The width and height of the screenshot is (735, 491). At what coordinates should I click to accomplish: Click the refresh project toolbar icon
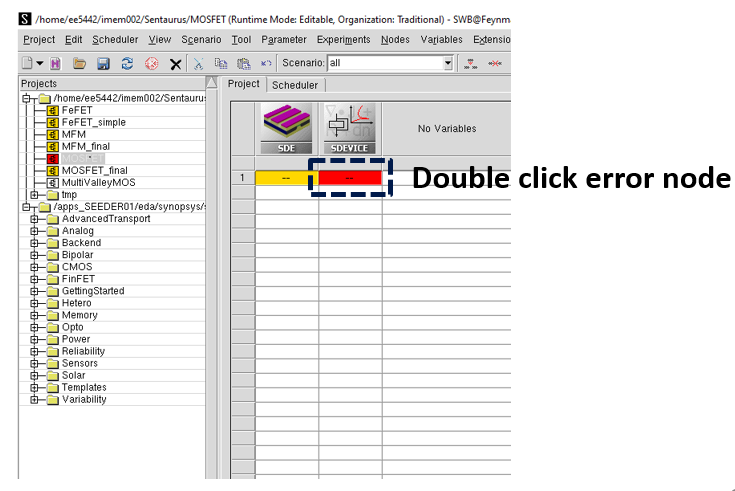[x=127, y=63]
